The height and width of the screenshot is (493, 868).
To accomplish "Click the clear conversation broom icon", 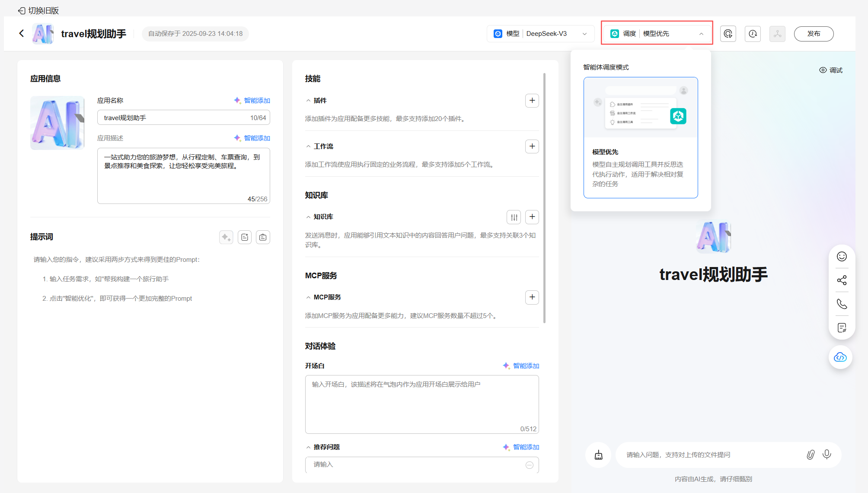I will (x=598, y=455).
